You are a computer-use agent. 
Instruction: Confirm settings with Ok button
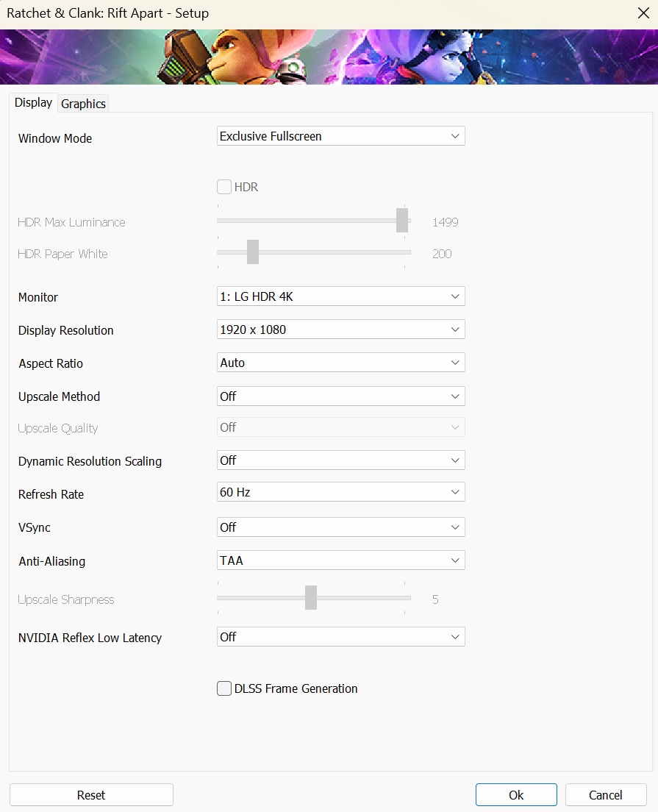point(516,795)
